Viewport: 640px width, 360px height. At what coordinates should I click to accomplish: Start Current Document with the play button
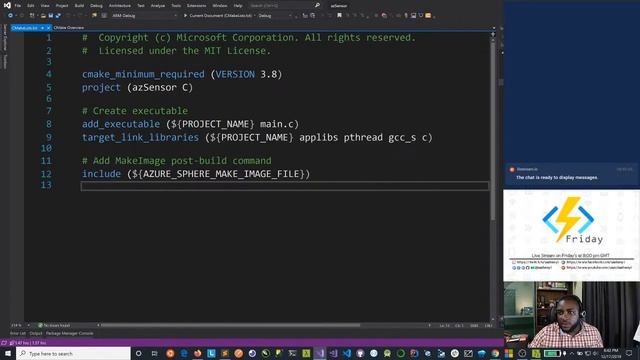pos(218,16)
